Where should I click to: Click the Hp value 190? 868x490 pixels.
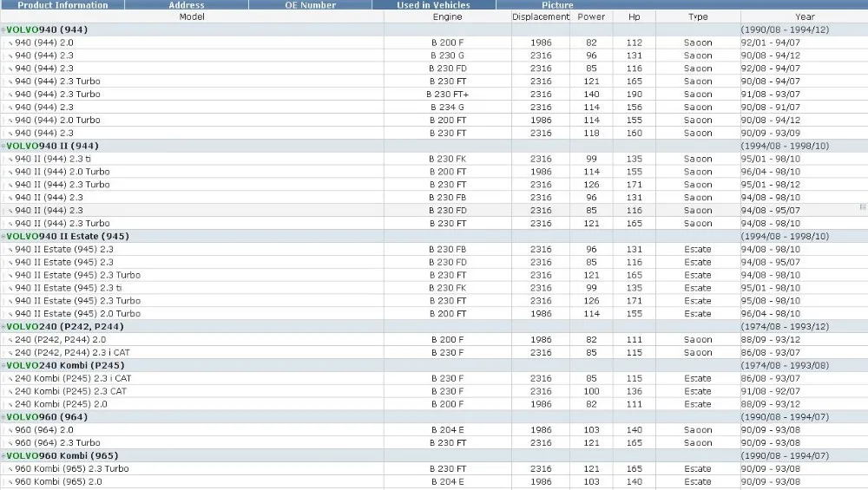(x=635, y=95)
